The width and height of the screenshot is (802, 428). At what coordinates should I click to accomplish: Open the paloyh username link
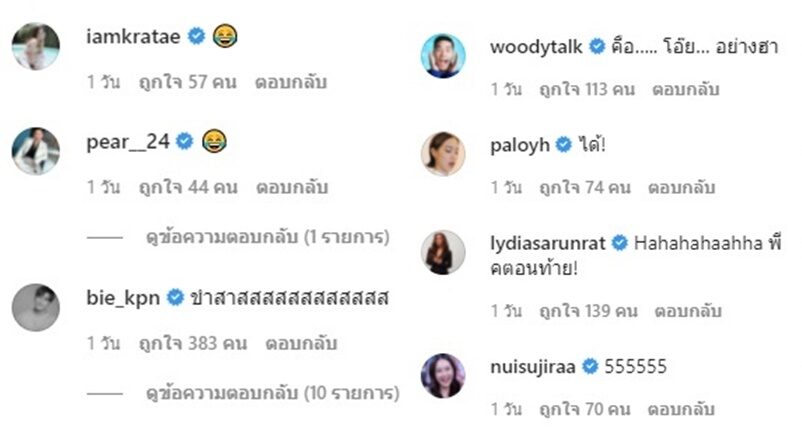(520, 146)
